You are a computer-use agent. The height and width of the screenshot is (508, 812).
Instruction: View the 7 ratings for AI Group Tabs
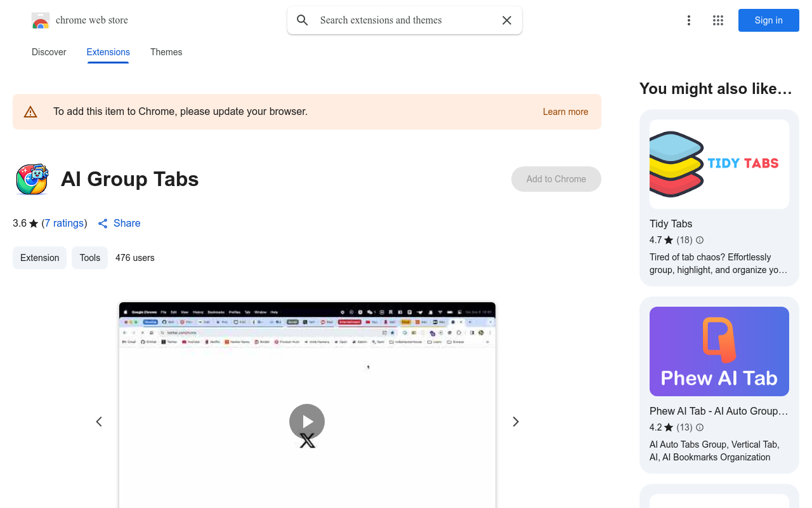[63, 223]
